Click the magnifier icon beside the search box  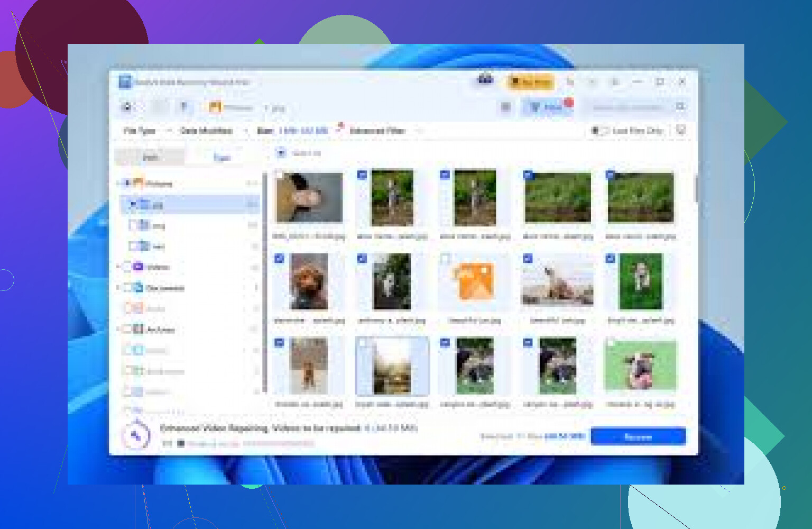pos(680,107)
